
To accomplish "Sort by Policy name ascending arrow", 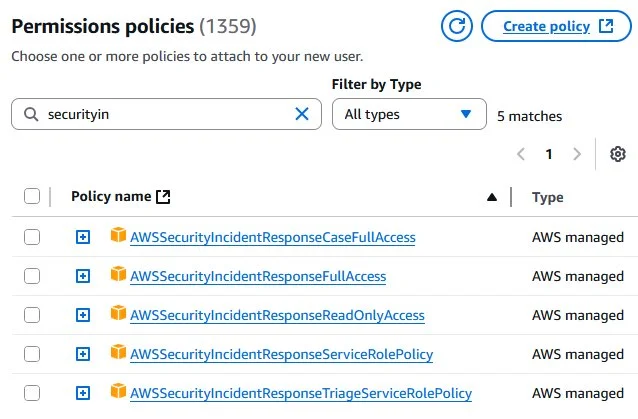I will (x=492, y=197).
